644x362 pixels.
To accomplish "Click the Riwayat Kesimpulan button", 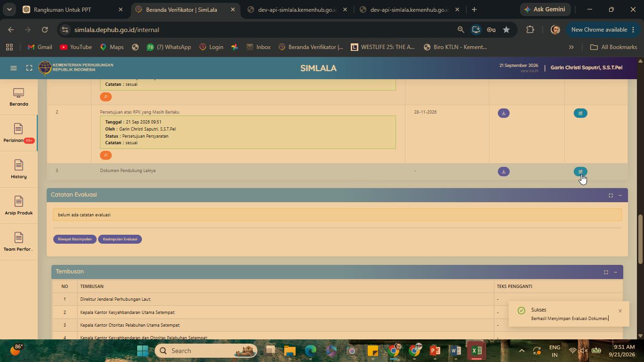I will pyautogui.click(x=75, y=239).
